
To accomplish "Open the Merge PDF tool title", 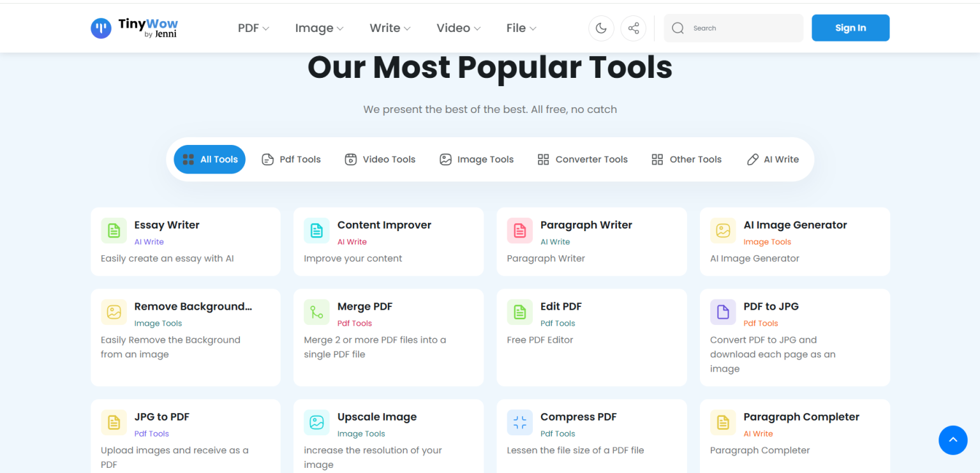I will (x=365, y=306).
